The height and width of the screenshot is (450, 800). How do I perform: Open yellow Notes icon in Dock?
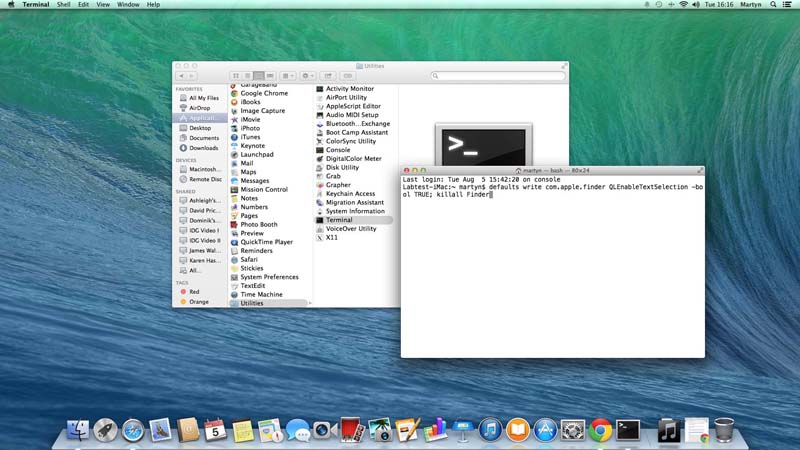(243, 430)
